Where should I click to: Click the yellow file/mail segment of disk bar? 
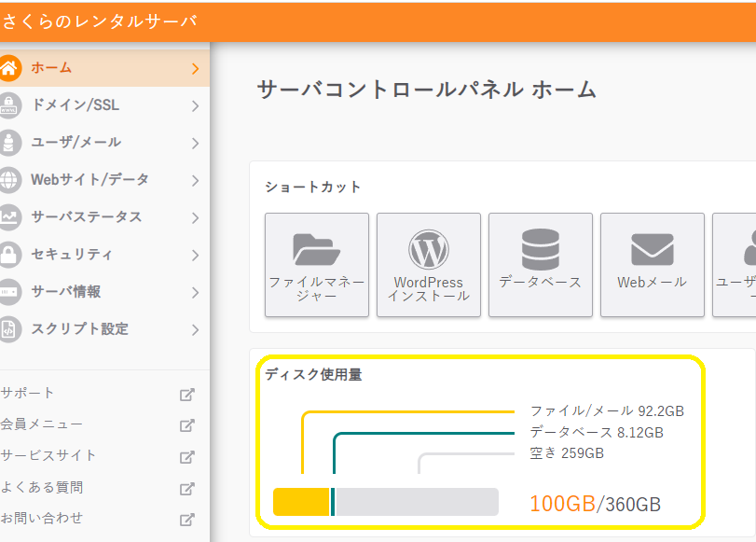[x=301, y=502]
